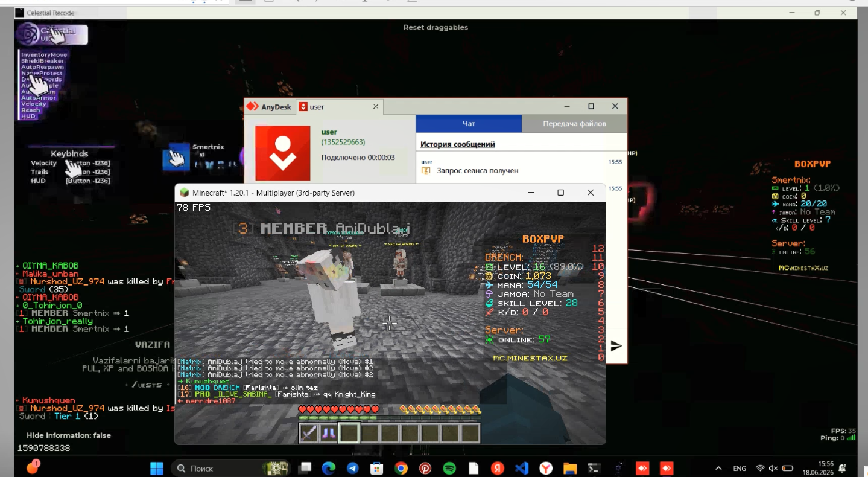The image size is (868, 477).
Task: Click the AnyDesk logo tab icon
Action: tap(252, 107)
